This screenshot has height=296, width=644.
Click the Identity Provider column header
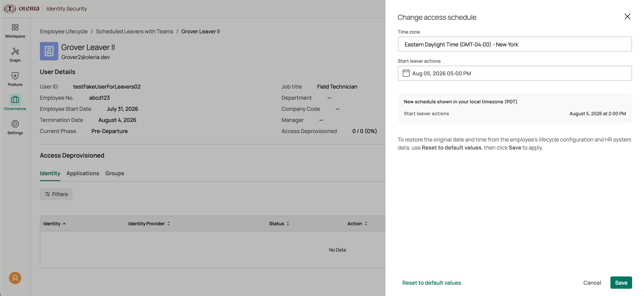click(147, 224)
